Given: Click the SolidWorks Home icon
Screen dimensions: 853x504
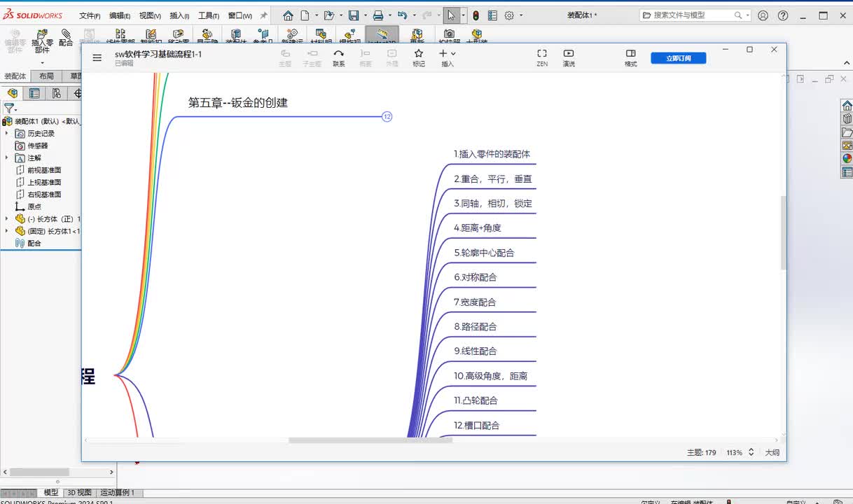Looking at the screenshot, I should (x=288, y=15).
